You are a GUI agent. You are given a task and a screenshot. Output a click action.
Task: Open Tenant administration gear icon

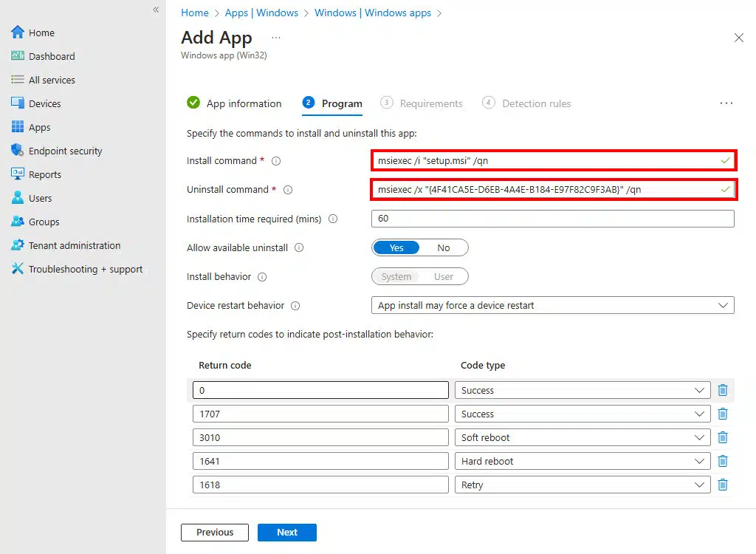(18, 244)
